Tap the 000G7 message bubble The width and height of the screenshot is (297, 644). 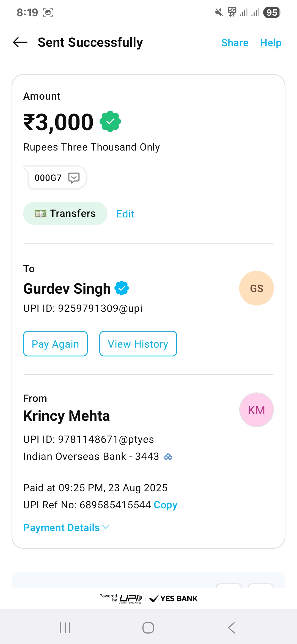tap(48, 178)
